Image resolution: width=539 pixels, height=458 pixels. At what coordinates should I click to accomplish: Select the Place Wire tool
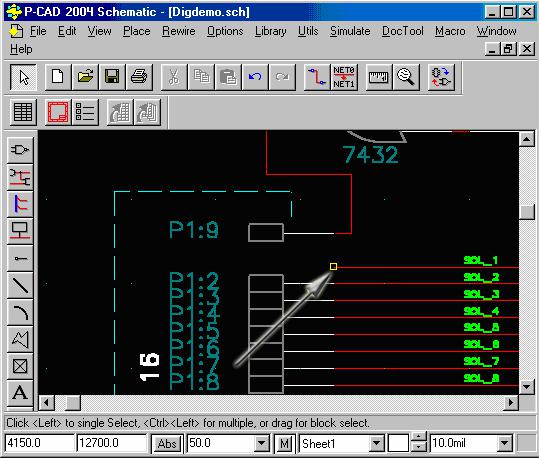20,177
